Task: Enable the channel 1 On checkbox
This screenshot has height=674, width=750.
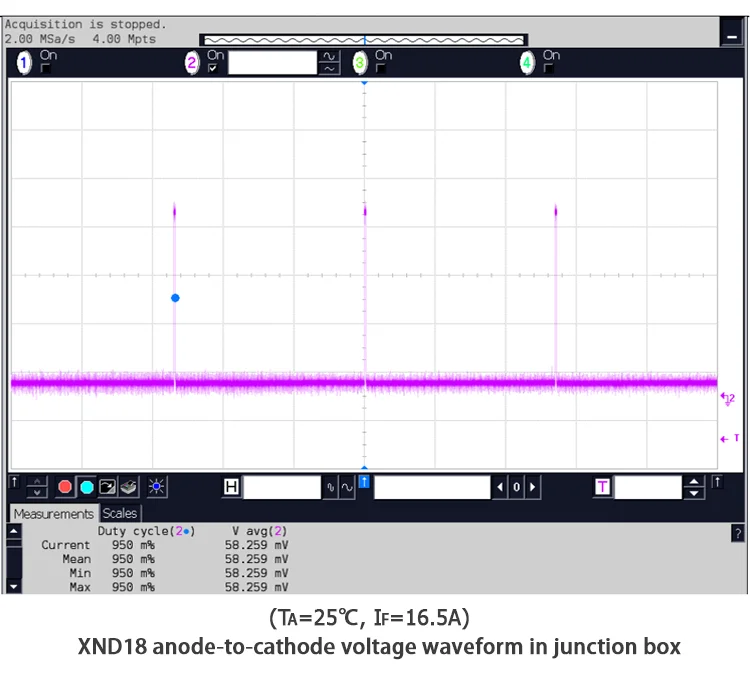Action: (45, 70)
